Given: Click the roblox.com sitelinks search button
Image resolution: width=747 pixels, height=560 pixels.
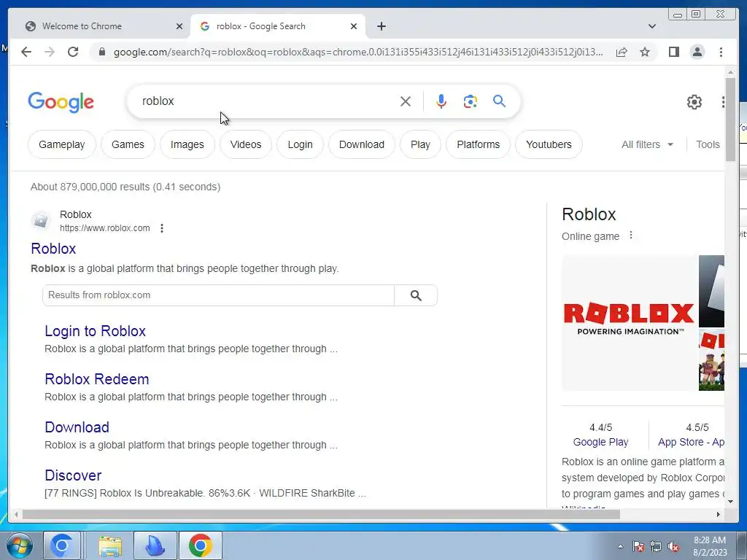Looking at the screenshot, I should point(415,295).
